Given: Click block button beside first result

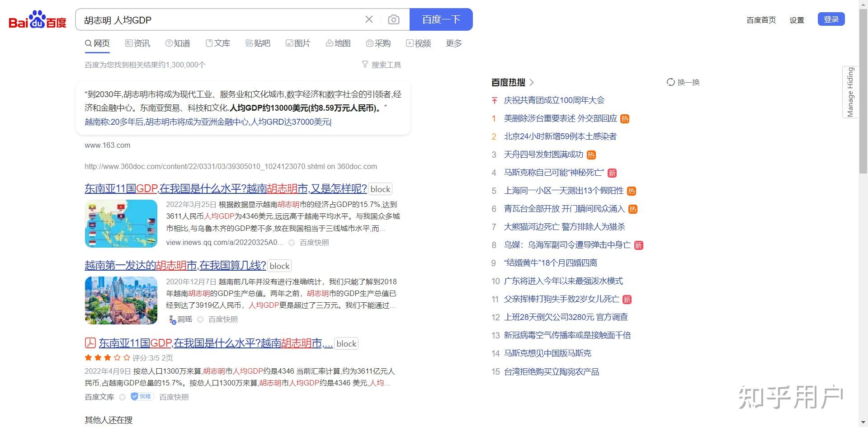Looking at the screenshot, I should coord(380,189).
